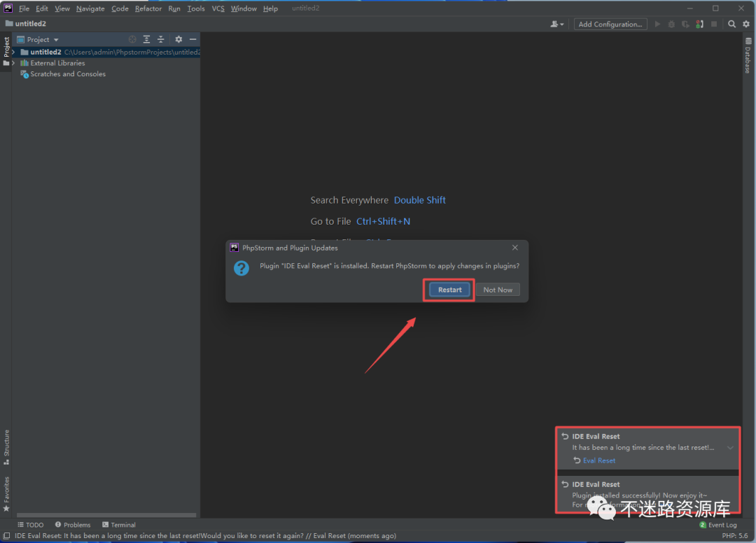Expand the IDE Eval Reset notification chevron

[730, 448]
